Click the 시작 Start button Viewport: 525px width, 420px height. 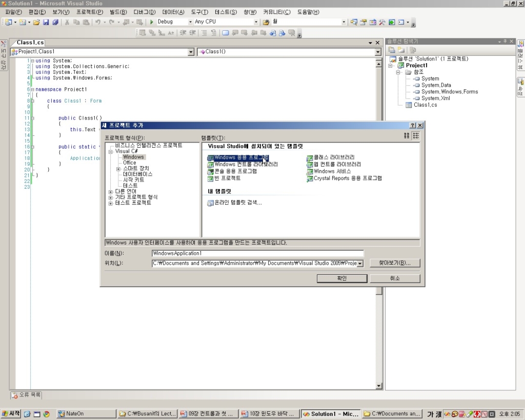11,414
